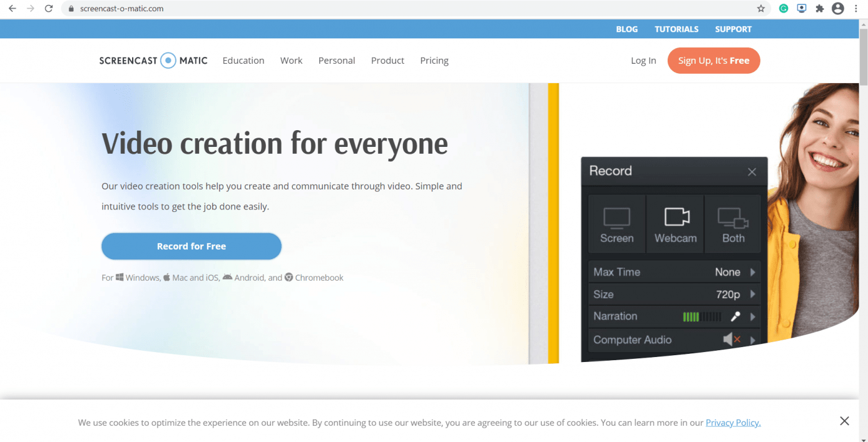Screen dimensions: 868x442
Task: Click the browser forward arrow
Action: pos(30,9)
